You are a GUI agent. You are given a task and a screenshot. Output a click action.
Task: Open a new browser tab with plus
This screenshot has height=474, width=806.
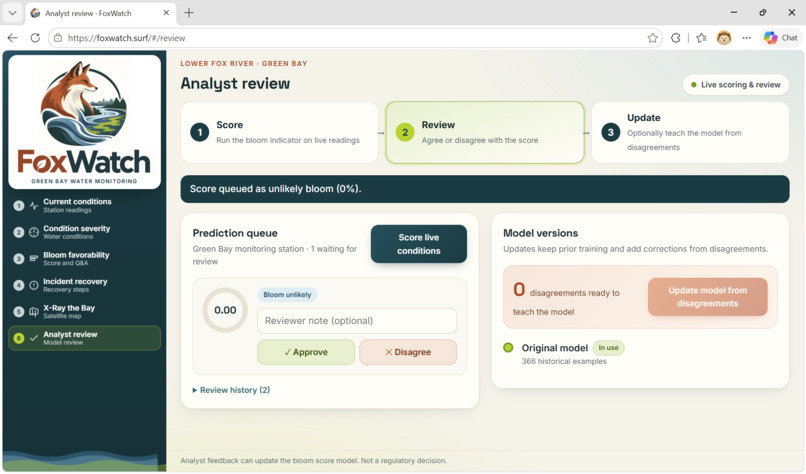(189, 13)
